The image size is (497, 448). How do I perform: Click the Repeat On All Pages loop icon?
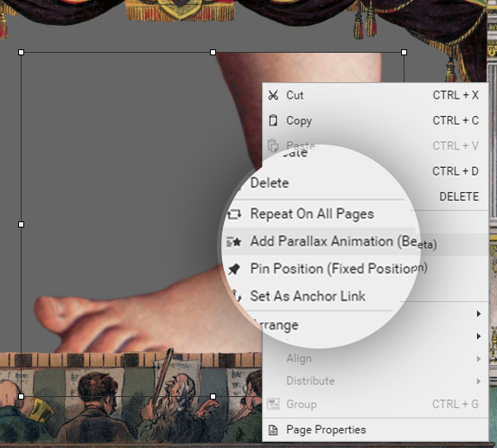click(234, 214)
